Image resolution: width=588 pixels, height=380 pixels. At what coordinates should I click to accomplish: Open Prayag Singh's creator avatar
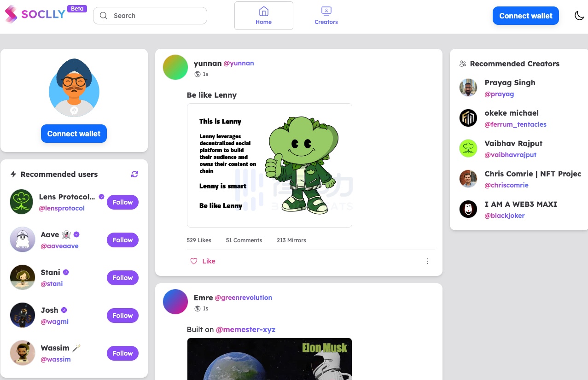(x=468, y=88)
